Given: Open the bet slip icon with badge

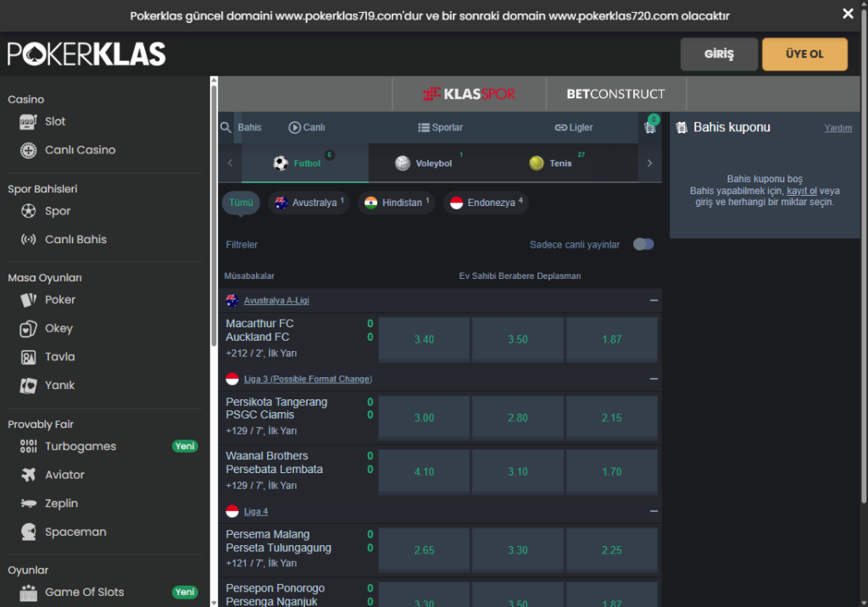Looking at the screenshot, I should [x=650, y=127].
